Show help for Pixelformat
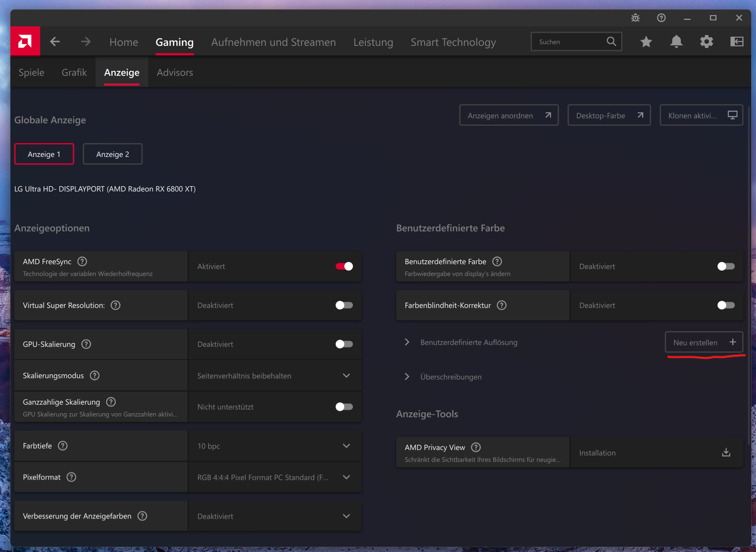This screenshot has width=756, height=552. (x=71, y=477)
